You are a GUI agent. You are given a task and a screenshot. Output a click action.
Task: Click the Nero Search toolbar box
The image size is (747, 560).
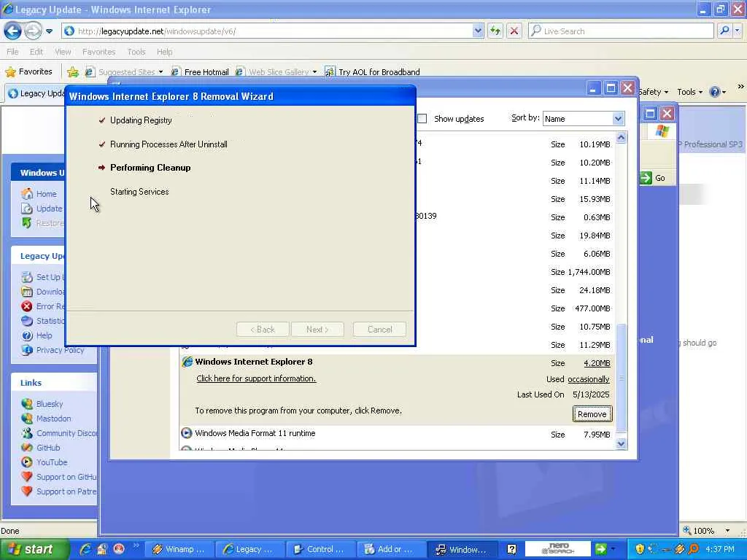click(x=558, y=549)
